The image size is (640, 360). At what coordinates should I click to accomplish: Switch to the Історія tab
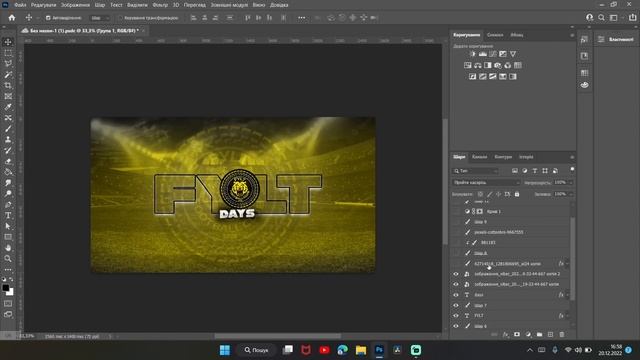(x=526, y=157)
